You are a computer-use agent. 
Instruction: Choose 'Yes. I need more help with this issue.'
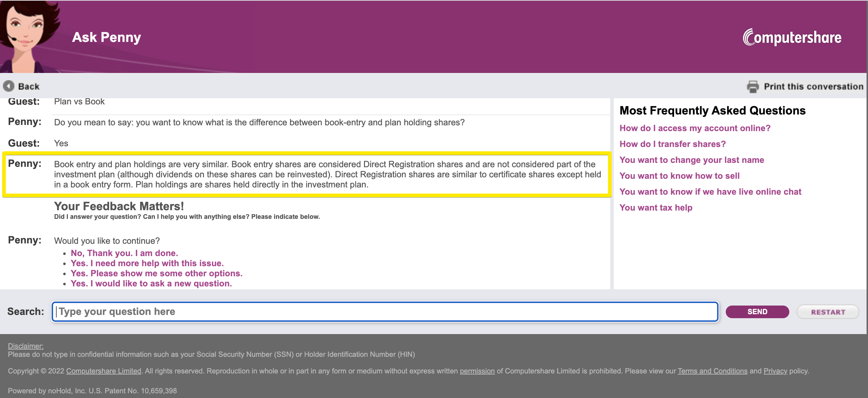coord(147,263)
